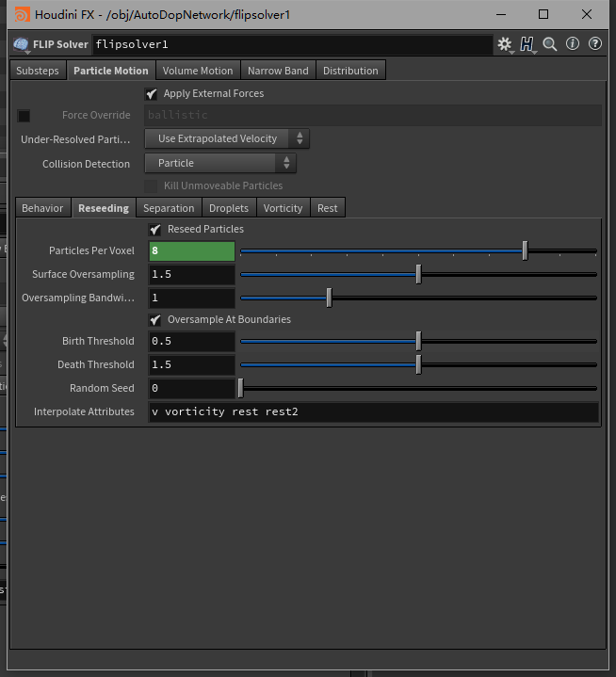Screen dimensions: 616x677
Task: Click the Oversampling Bandwidth slider handle
Action: point(329,298)
